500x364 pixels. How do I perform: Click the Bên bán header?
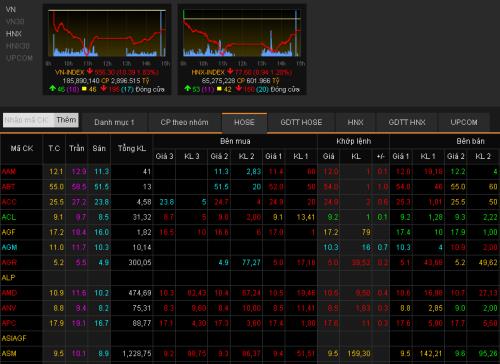pyautogui.click(x=470, y=141)
